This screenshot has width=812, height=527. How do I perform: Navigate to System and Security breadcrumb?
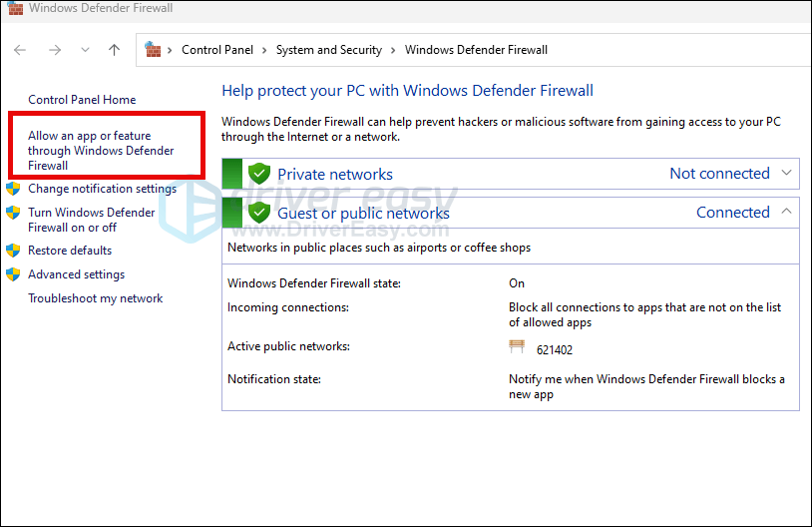pyautogui.click(x=328, y=50)
